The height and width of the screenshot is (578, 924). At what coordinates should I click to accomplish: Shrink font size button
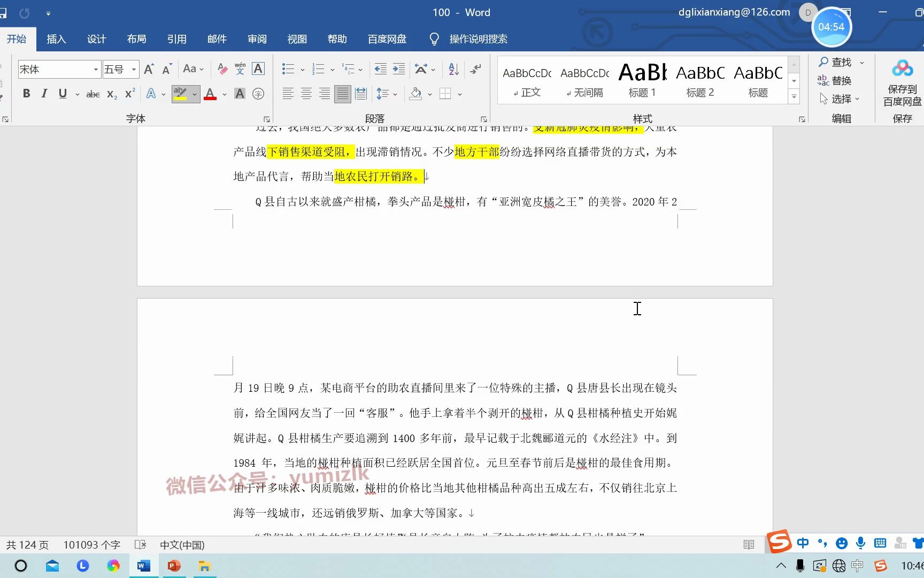[167, 69]
